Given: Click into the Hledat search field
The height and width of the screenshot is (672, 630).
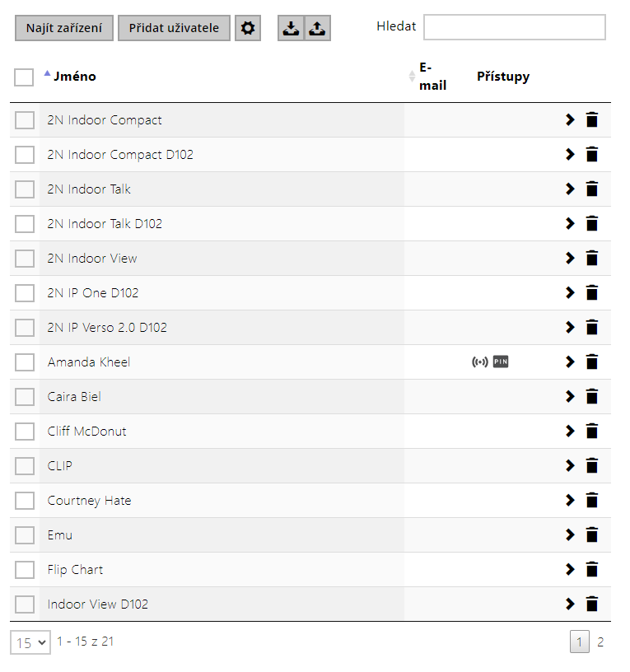Looking at the screenshot, I should (514, 27).
